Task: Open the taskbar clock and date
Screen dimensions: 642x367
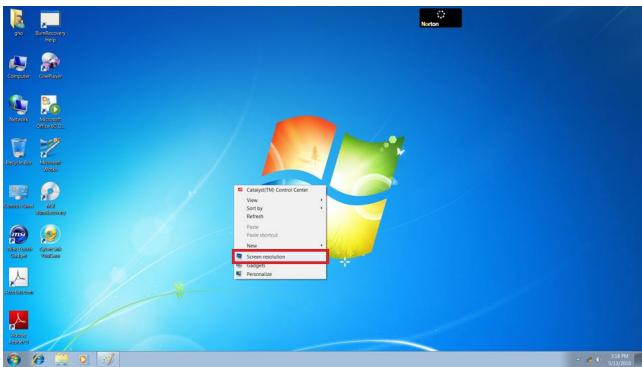Action: click(x=619, y=360)
